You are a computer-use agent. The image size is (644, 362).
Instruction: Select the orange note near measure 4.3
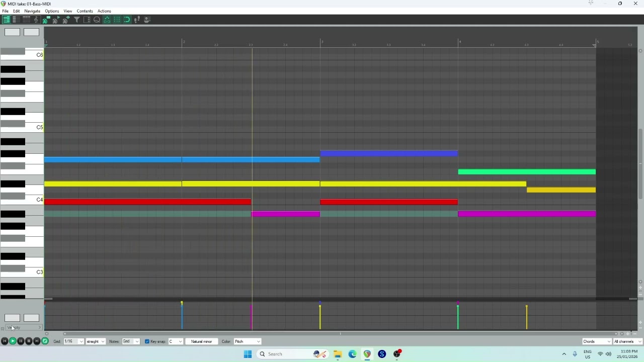pyautogui.click(x=561, y=190)
